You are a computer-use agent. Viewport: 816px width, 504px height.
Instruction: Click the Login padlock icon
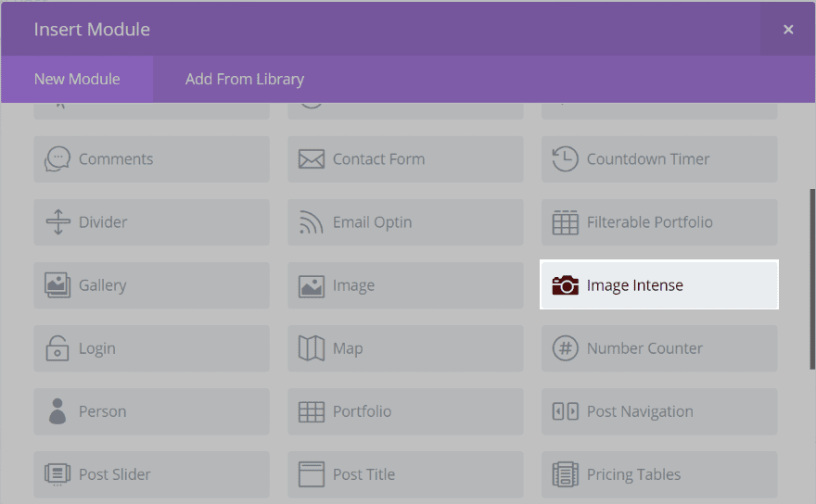pyautogui.click(x=57, y=348)
